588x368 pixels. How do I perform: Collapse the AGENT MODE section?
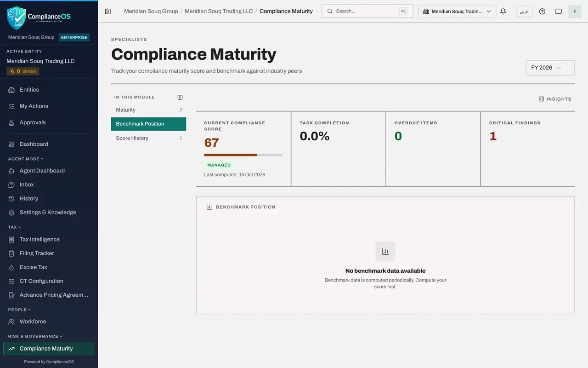pyautogui.click(x=26, y=159)
